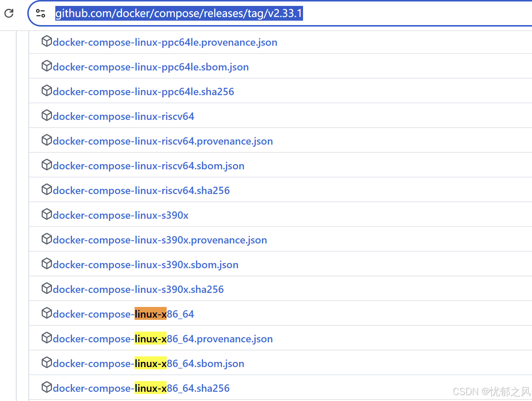The height and width of the screenshot is (401, 532).
Task: Open docker-compose-linux-riscv64.provenance.json link
Action: (x=163, y=141)
